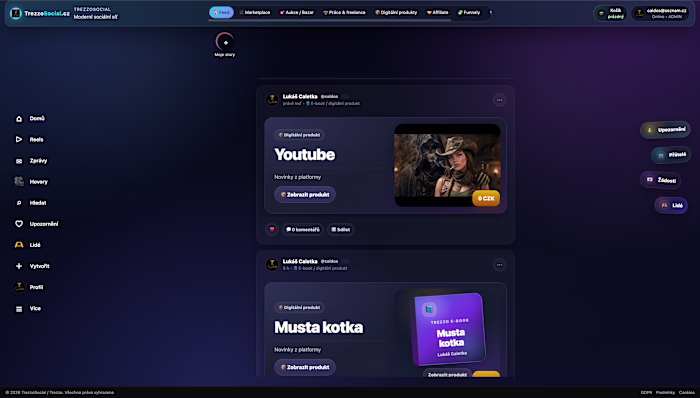
Task: Select Vytvořit plus item in sidebar
Action: click(33, 266)
